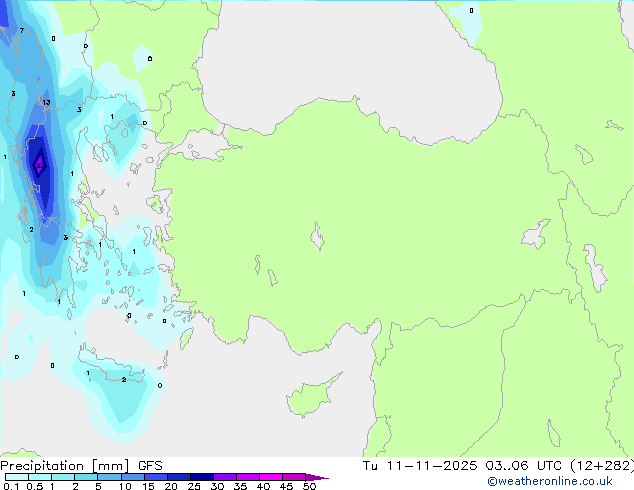634x490 pixels.
Task: Click the 'Tu 11-11-2025 03..06 UTC' timestamp
Action: click(x=464, y=466)
